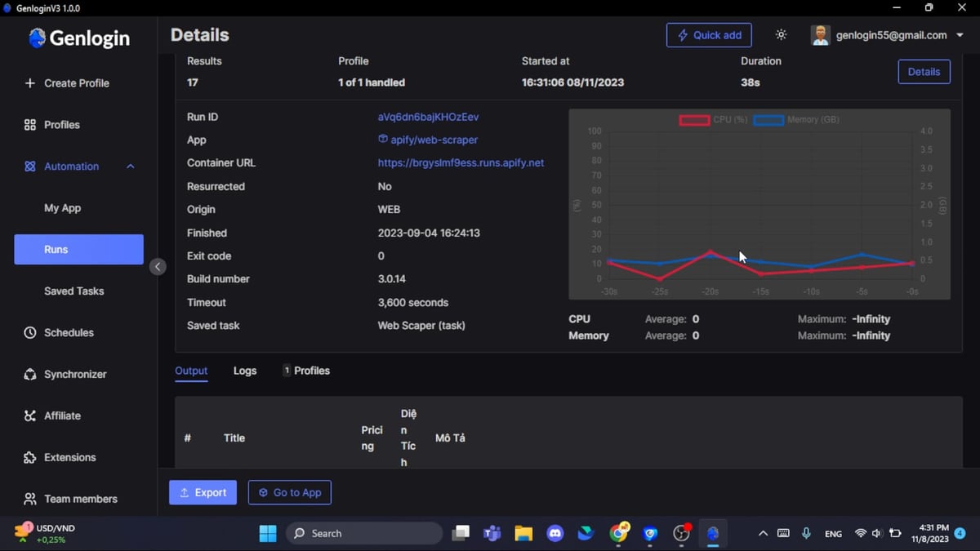The height and width of the screenshot is (551, 980).
Task: Switch to the Output tab
Action: [191, 371]
